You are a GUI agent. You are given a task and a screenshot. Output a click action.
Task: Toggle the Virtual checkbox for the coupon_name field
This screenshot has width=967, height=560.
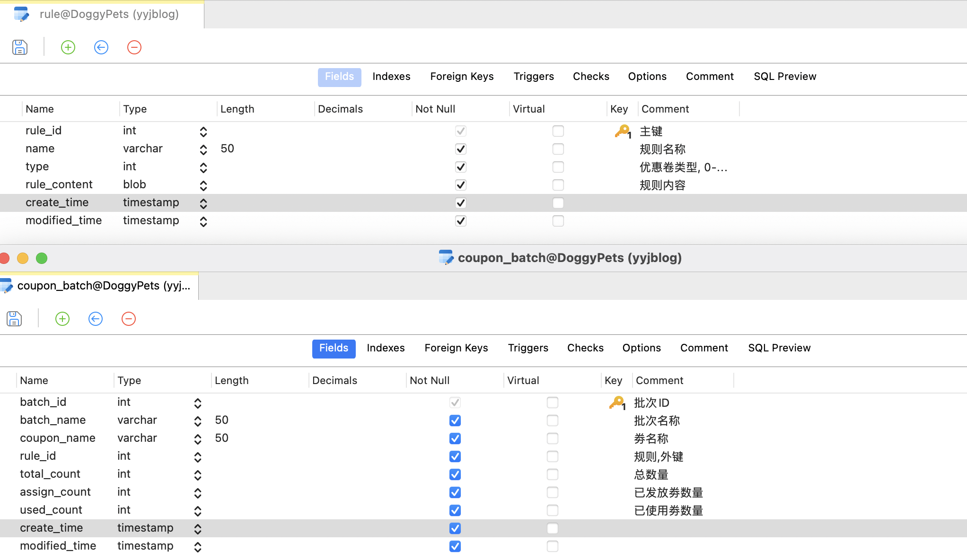tap(553, 438)
